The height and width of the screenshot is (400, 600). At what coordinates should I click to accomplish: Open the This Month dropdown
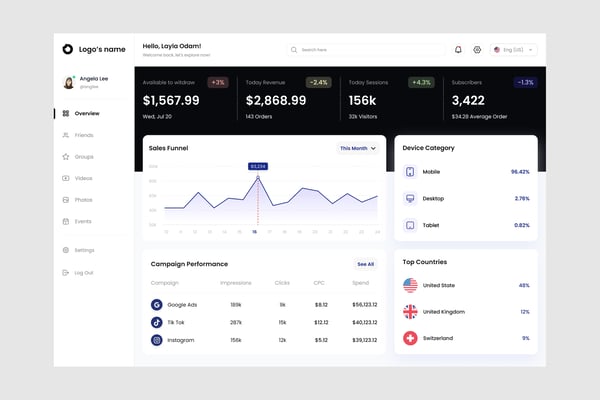click(358, 148)
